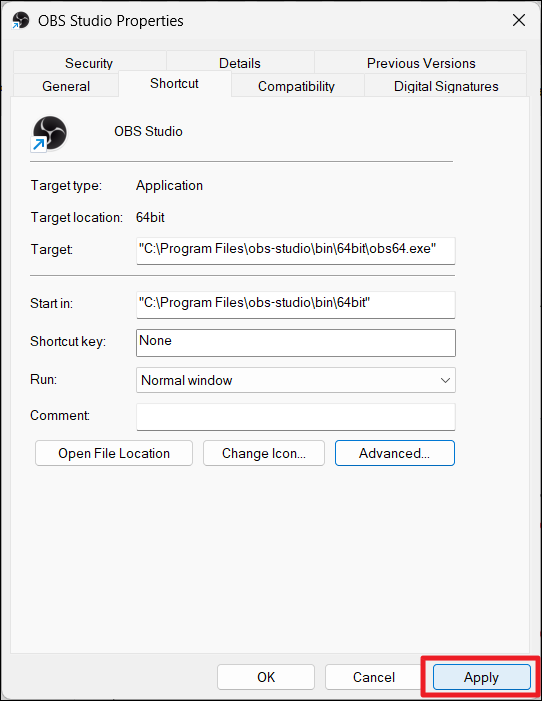
Task: Focus the Target path field
Action: coord(296,251)
